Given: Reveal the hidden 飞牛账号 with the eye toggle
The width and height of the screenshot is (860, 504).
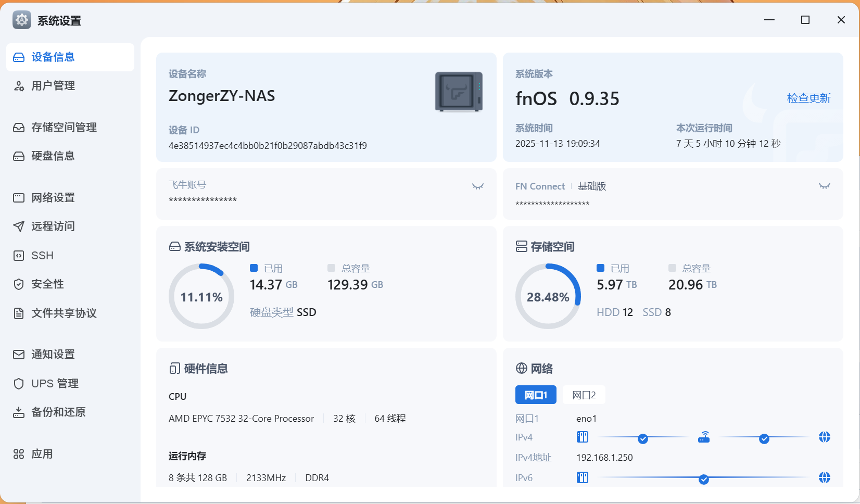Looking at the screenshot, I should [477, 186].
